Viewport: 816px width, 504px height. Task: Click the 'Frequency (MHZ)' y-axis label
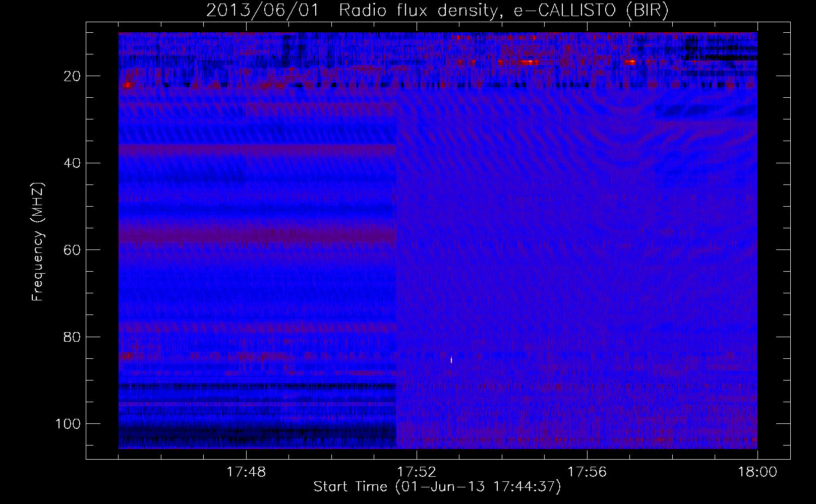(x=38, y=241)
